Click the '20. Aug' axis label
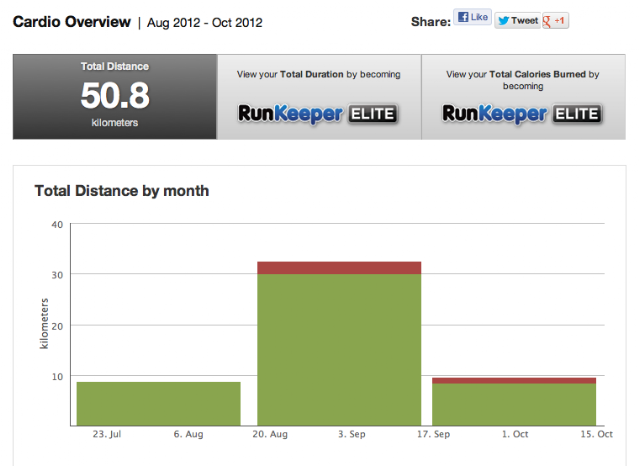Viewport: 640px width, 466px height. 270,434
